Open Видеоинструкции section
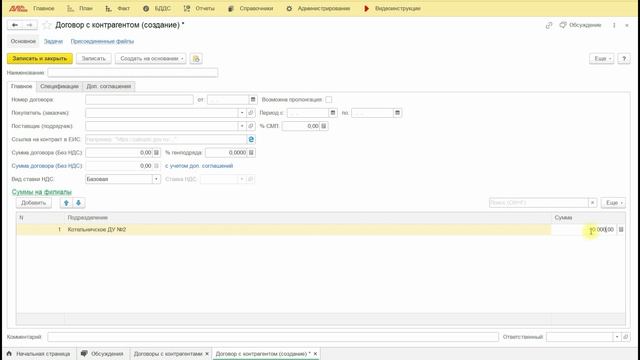Viewport: 640px width, 360px height. (x=392, y=9)
